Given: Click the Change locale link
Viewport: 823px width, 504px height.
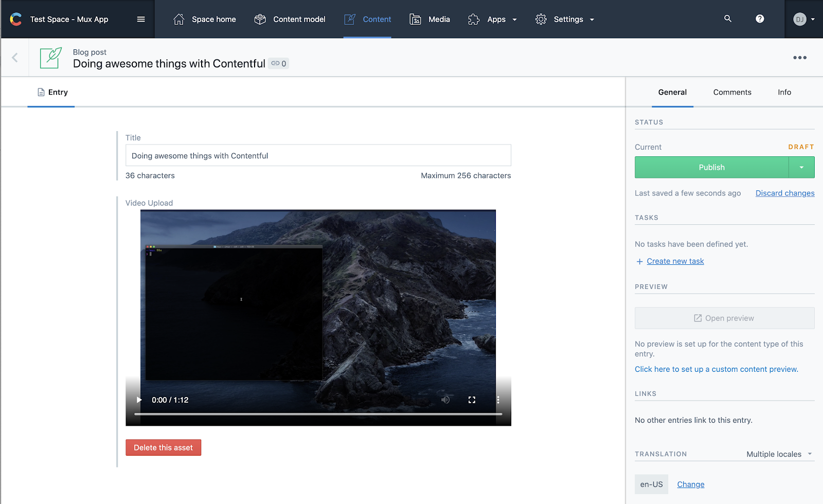Looking at the screenshot, I should [691, 484].
